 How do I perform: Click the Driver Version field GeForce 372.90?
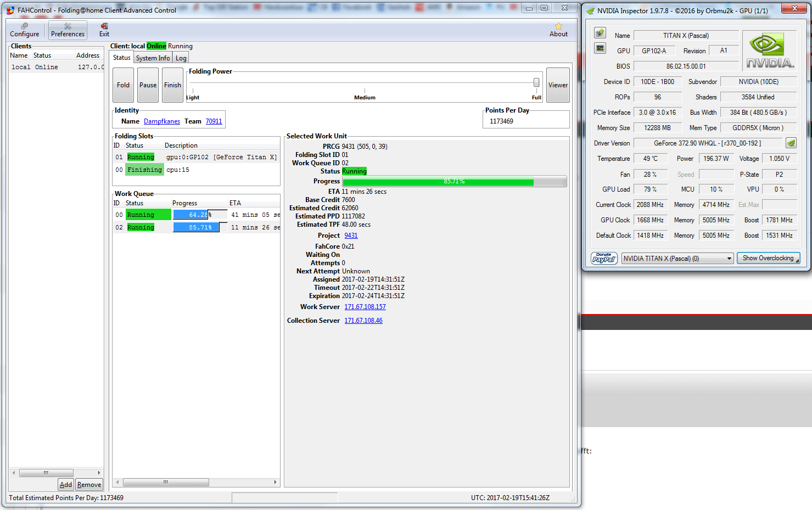[708, 143]
